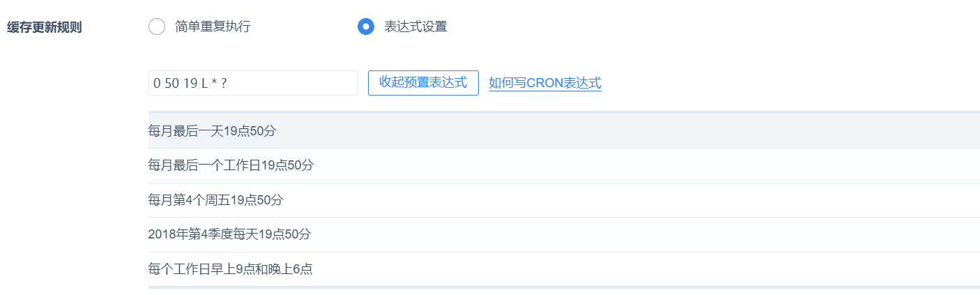Viewport: 980px width, 295px height.
Task: Click the 表达式设置 option label text
Action: pyautogui.click(x=415, y=27)
